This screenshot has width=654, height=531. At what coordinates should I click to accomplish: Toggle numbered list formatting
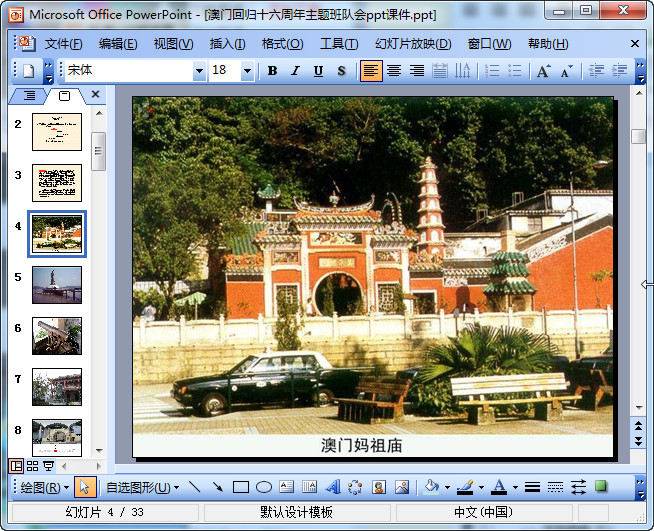(492, 71)
